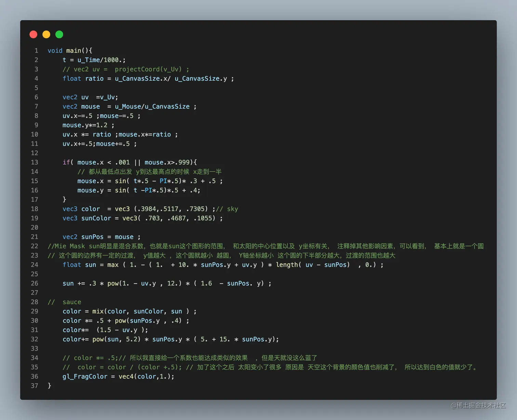Click the line "color*= (1.5 - uv.y );"
The height and width of the screenshot is (420, 517).
coord(105,330)
